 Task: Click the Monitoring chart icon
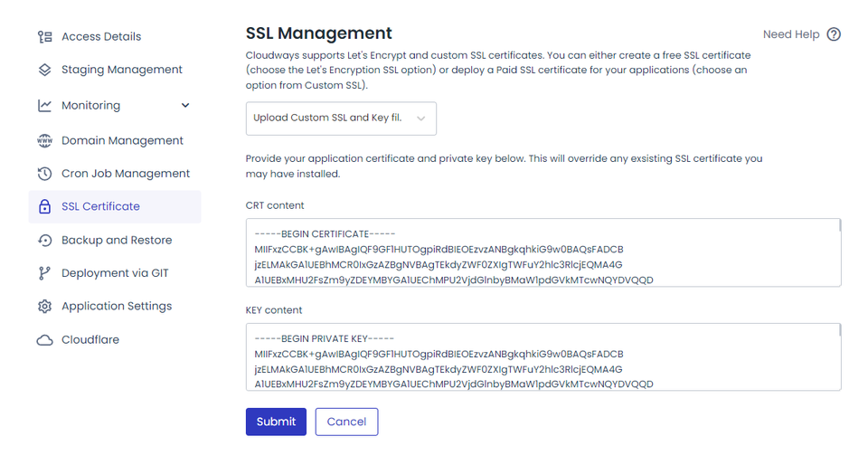point(44,106)
